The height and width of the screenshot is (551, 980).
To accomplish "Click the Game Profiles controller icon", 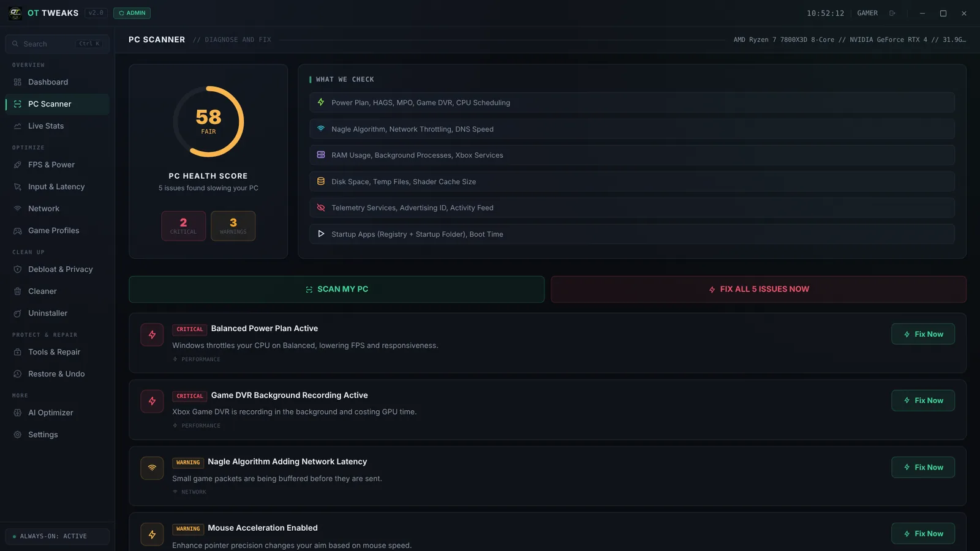I will coord(18,231).
